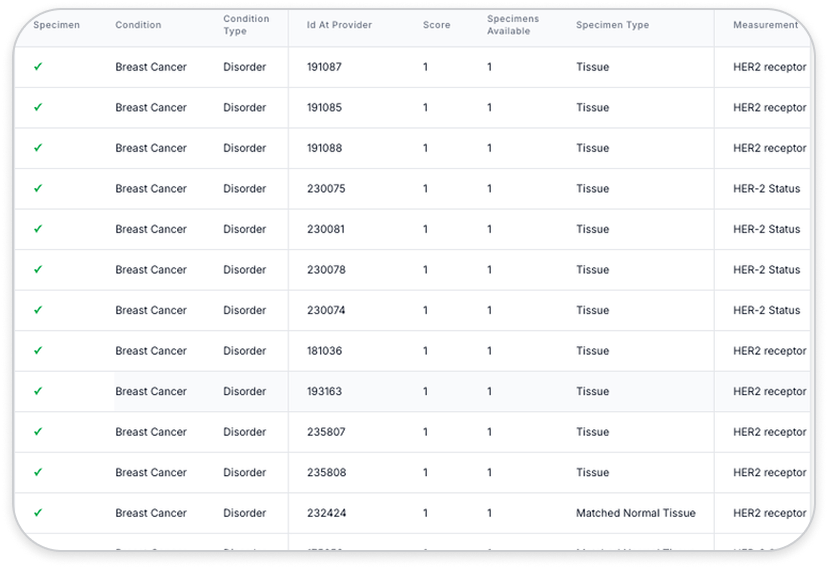Click Breast Cancer condition in row 191085
This screenshot has width=828, height=568.
(x=151, y=108)
